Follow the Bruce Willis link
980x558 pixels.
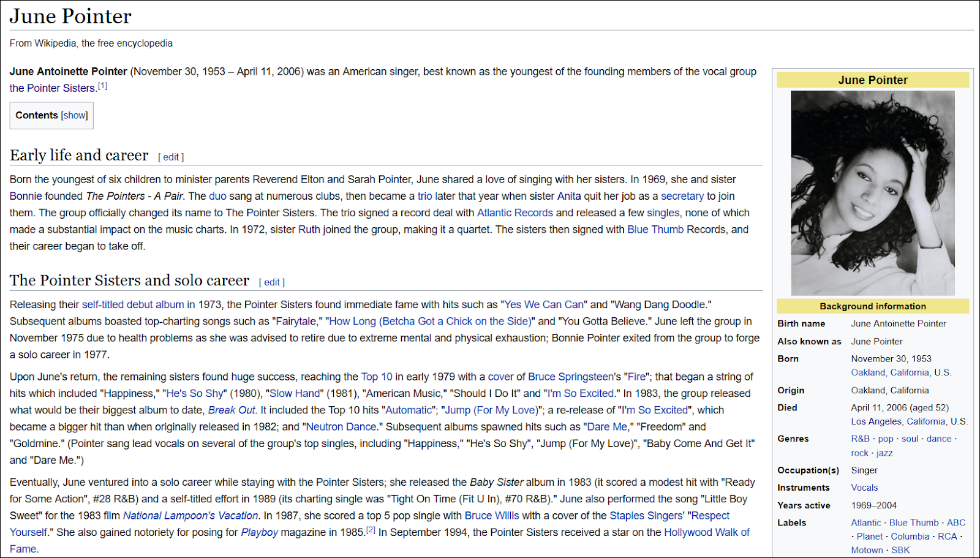(x=492, y=516)
